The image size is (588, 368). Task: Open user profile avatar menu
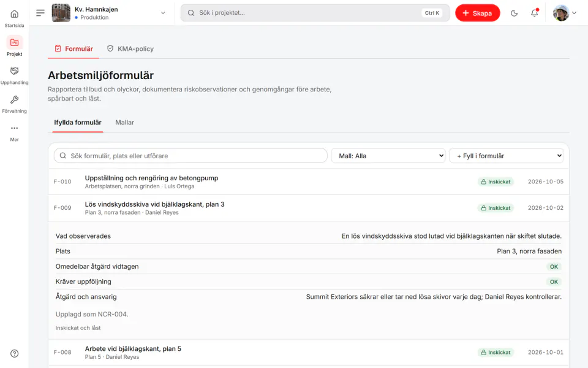pyautogui.click(x=564, y=13)
